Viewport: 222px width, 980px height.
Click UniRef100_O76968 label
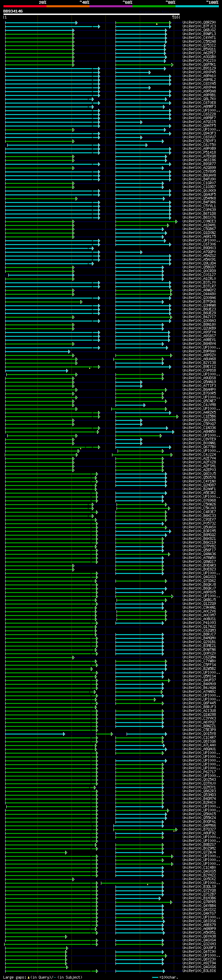click(x=199, y=501)
